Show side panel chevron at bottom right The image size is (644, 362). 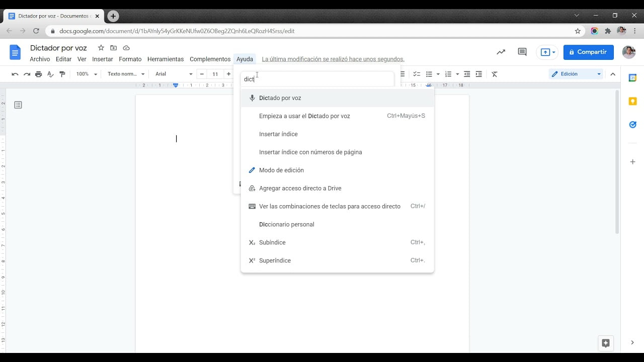[x=632, y=342]
